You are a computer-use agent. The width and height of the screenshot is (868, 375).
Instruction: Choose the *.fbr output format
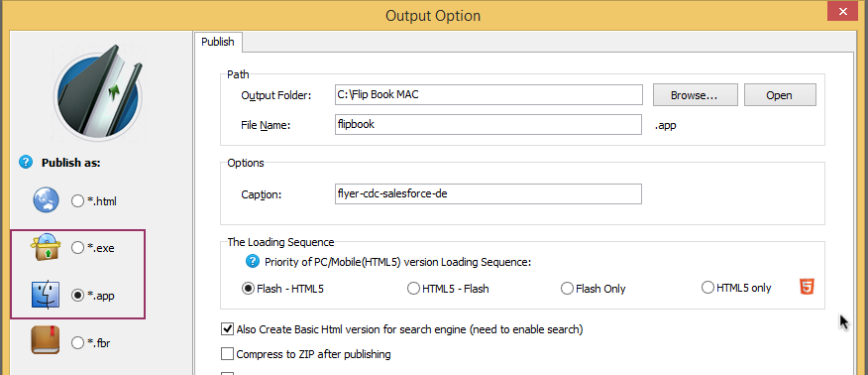[x=92, y=343]
